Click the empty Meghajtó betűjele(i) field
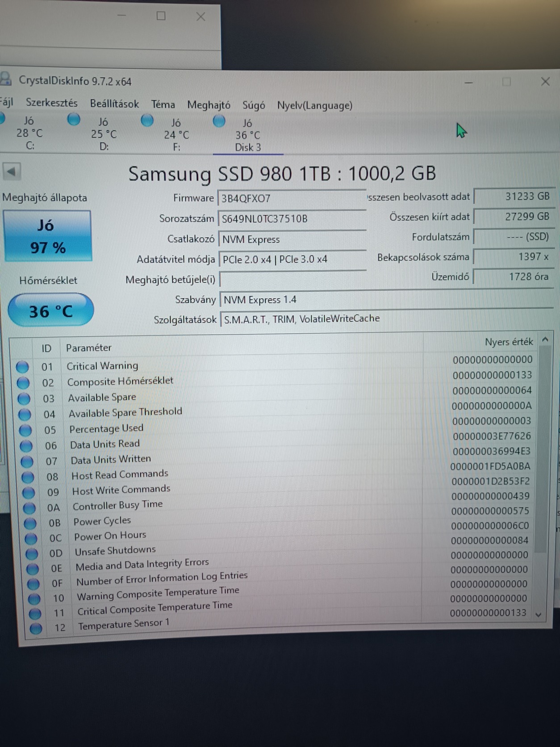Viewport: 560px width, 747px height. tap(293, 280)
